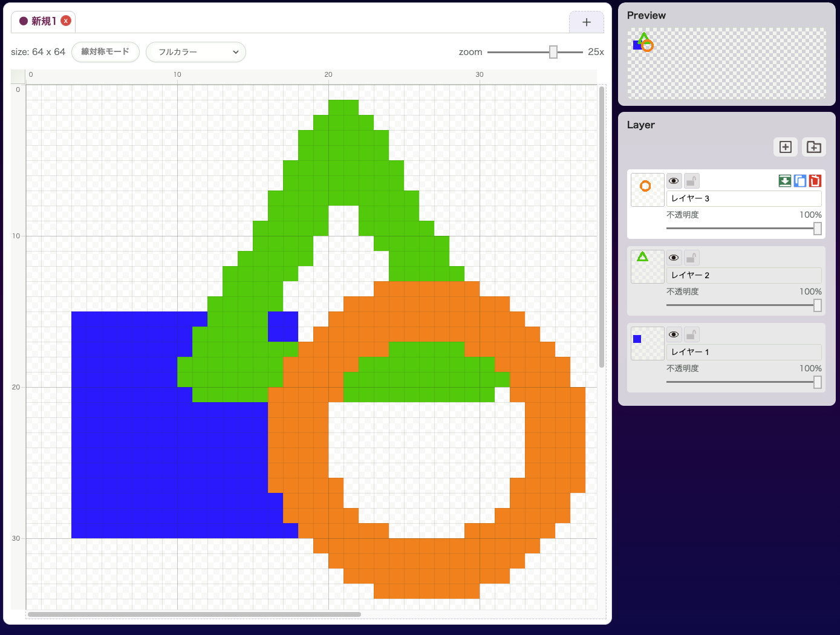This screenshot has width=840, height=635.
Task: Close the 新規1 tab
Action: point(66,21)
